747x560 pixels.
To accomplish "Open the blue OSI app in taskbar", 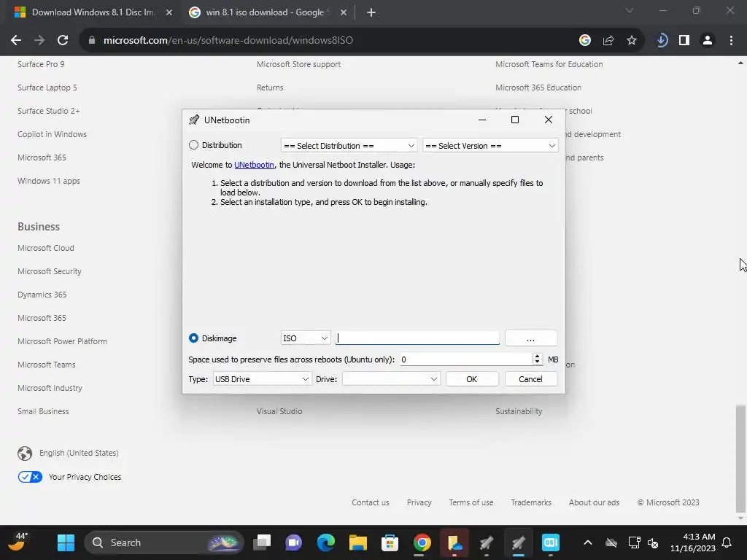I will [x=551, y=542].
